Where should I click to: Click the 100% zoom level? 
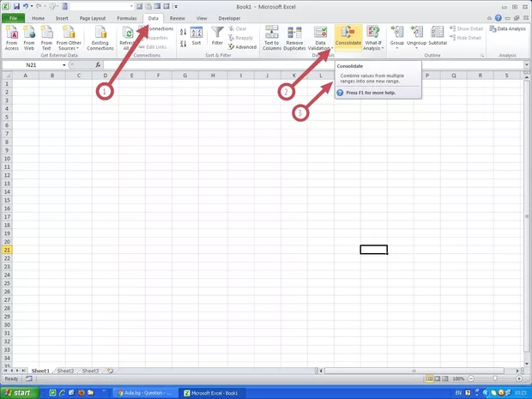click(x=458, y=378)
